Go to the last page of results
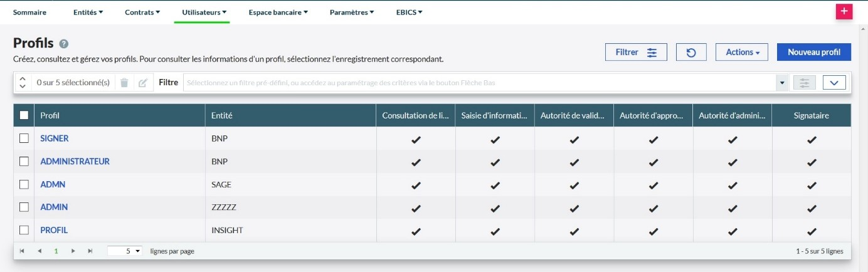This screenshot has height=272, width=868. [90, 251]
